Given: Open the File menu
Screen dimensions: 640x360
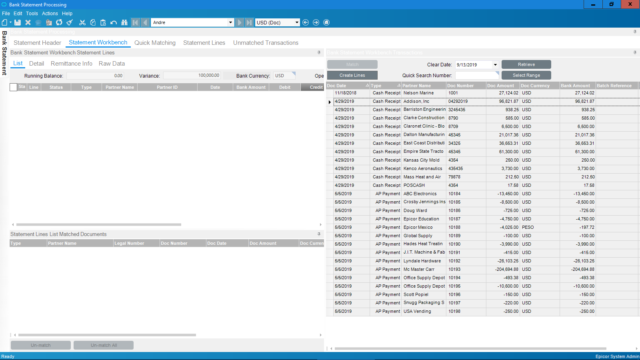Looking at the screenshot, I should coord(6,13).
